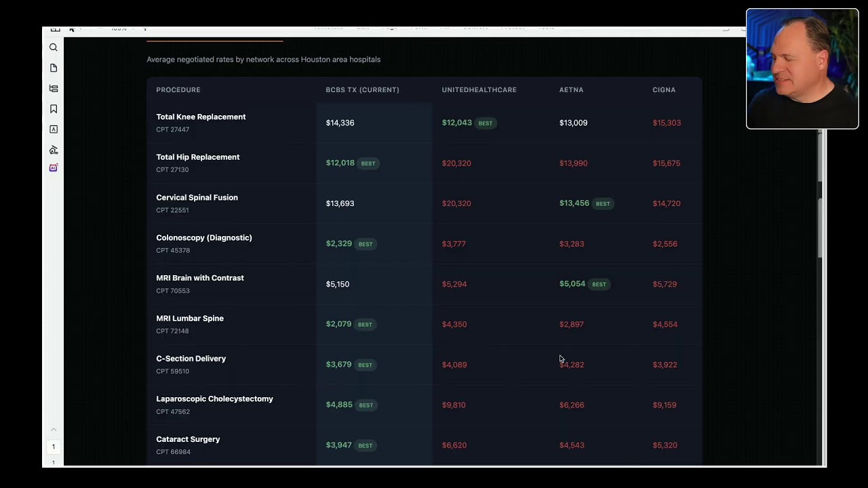Open the signature tool sidebar icon

(x=54, y=150)
